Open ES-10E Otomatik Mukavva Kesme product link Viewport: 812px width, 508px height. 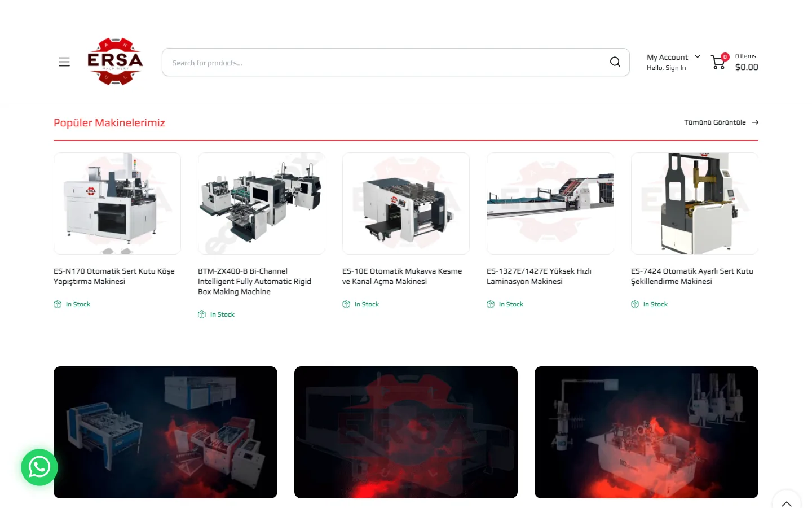coord(402,276)
